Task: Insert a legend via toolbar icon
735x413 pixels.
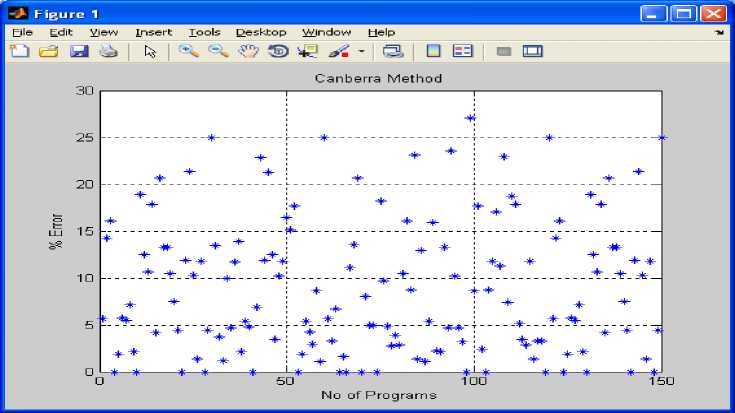Action: 463,51
